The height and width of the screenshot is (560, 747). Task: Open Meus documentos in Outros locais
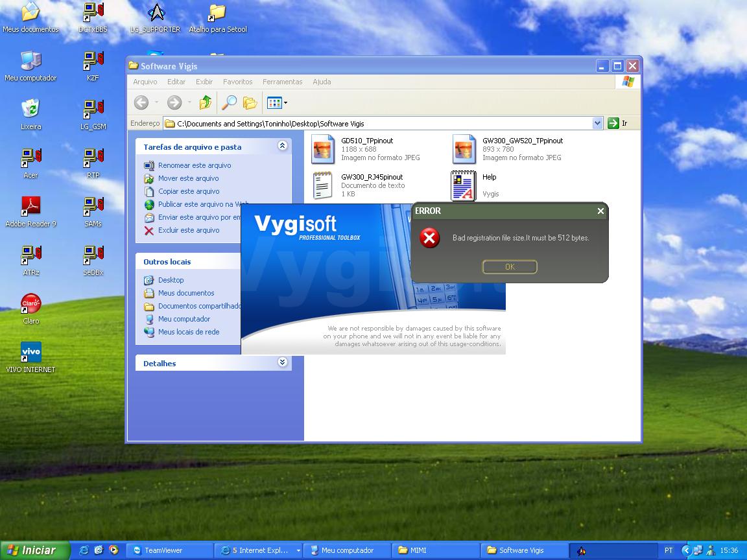[x=186, y=293]
